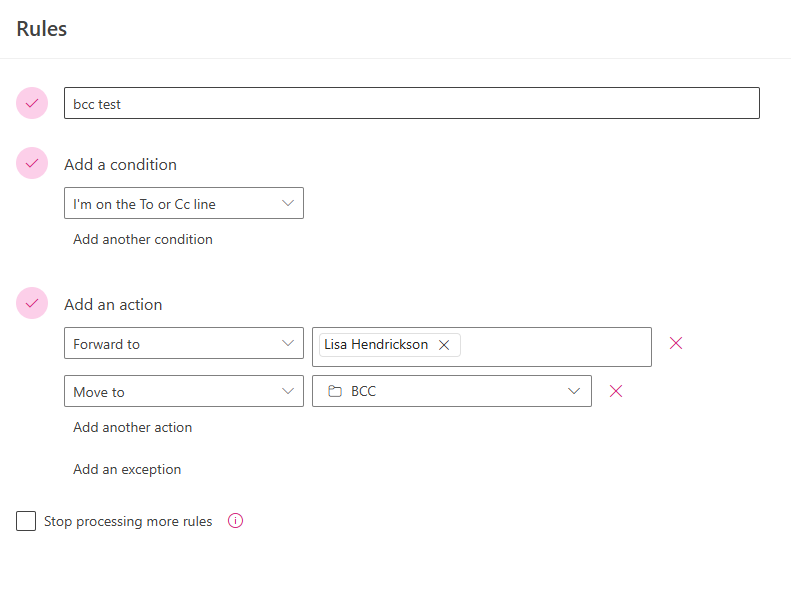Viewport: 791px width, 601px height.
Task: Click the Lisa Hendrickson recipient chip
Action: point(376,345)
